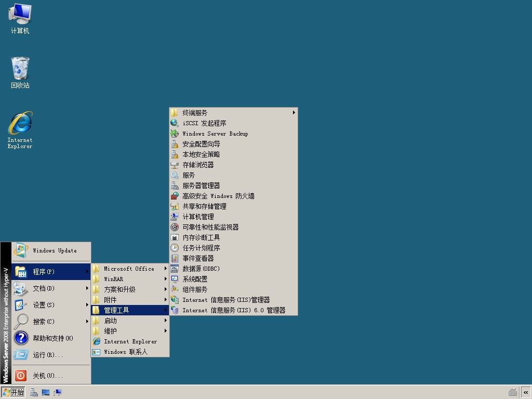
Task: Click the tray expand chevron button
Action: pos(526,393)
